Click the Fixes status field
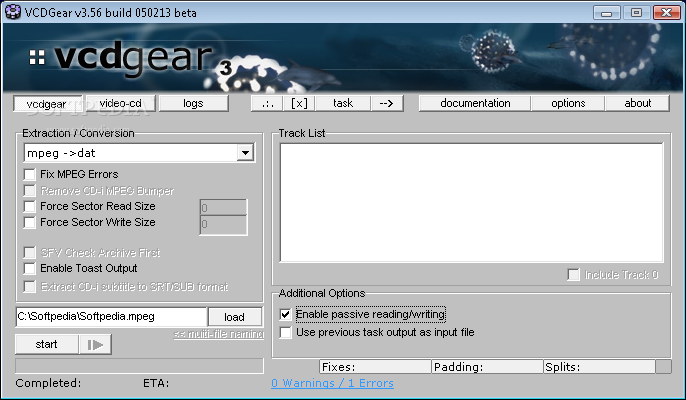Viewport: 686px width, 400px height. pyautogui.click(x=375, y=367)
